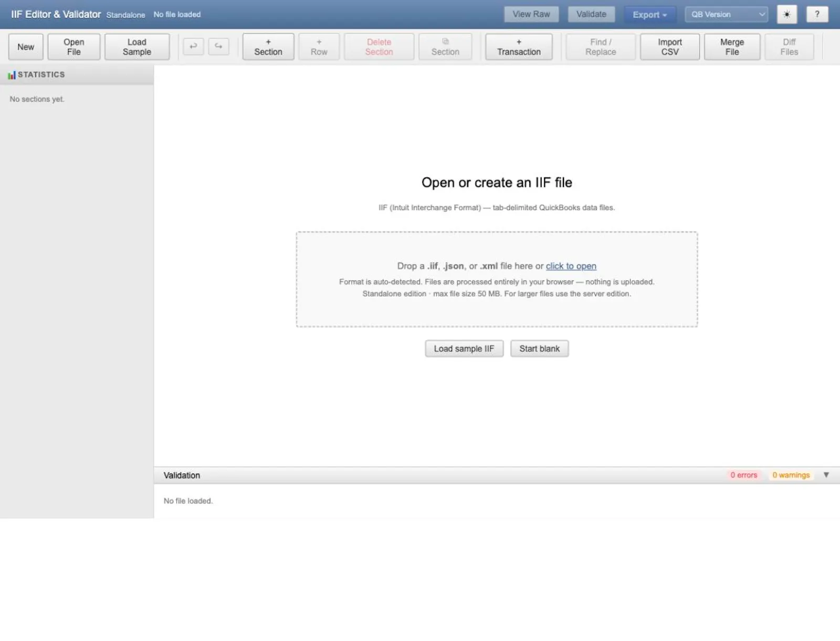
Task: Click the IIF Editor & Validator title
Action: 56,14
